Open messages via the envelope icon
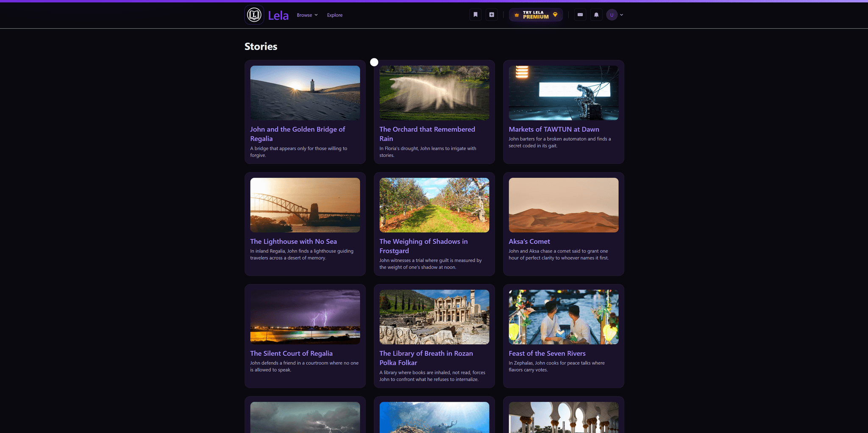The width and height of the screenshot is (868, 433). point(580,14)
